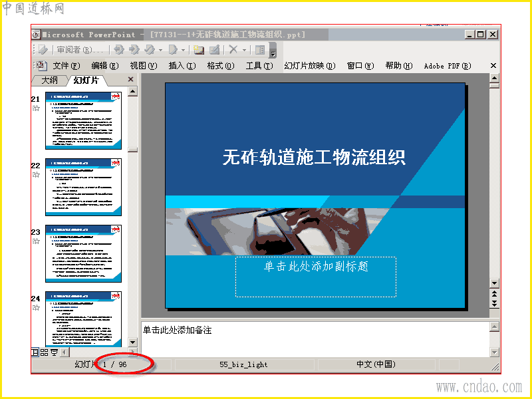
Task: Select slide 22 thumbnail
Action: [x=84, y=187]
